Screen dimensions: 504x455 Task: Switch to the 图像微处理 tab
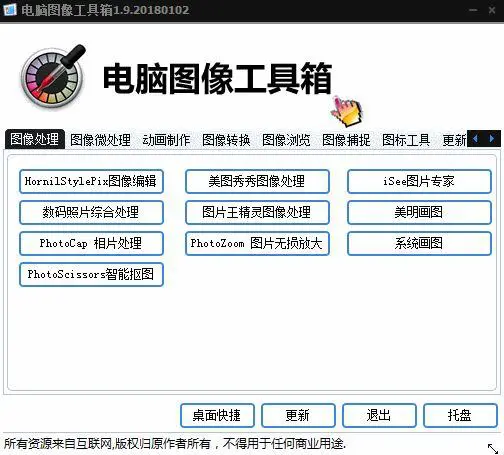(100, 140)
